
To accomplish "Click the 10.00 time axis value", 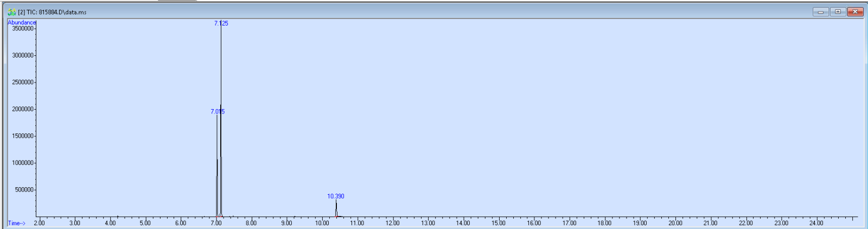I will [x=322, y=223].
